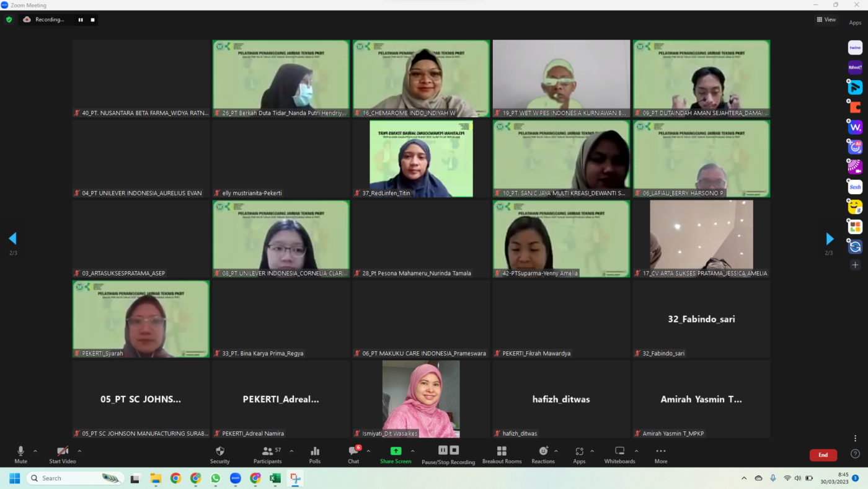Mute the microphone
Viewport: 868px width, 489px height.
tap(20, 454)
